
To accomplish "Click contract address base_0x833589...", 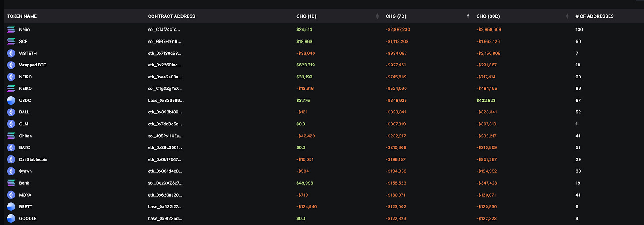I will pyautogui.click(x=165, y=101).
